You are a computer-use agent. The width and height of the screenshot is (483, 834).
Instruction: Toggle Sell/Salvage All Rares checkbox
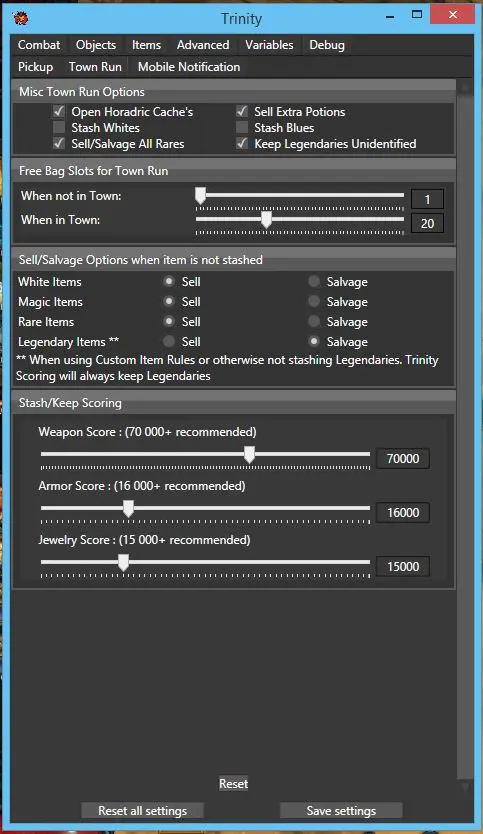coord(59,144)
